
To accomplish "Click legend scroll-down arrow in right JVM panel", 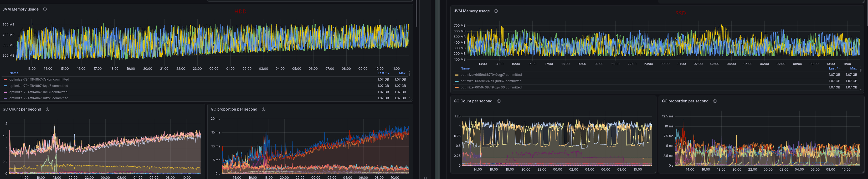I will pos(861,89).
